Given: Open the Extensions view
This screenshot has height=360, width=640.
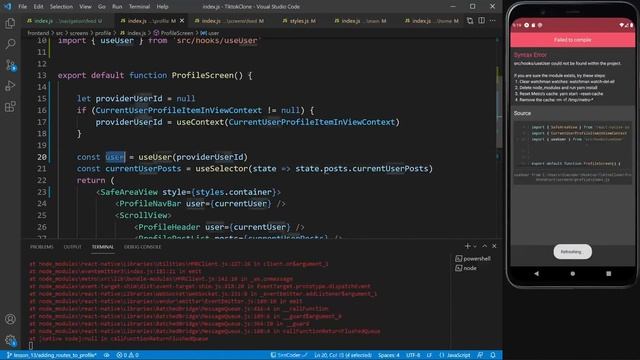Looking at the screenshot, I should pyautogui.click(x=10, y=107).
